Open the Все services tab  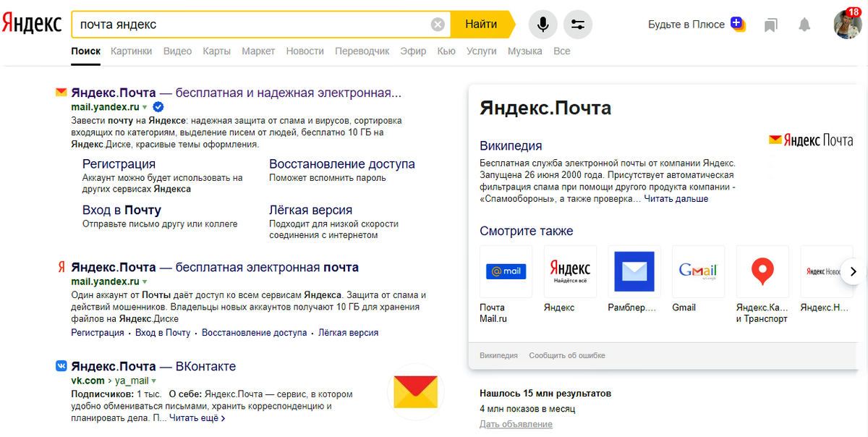[561, 51]
